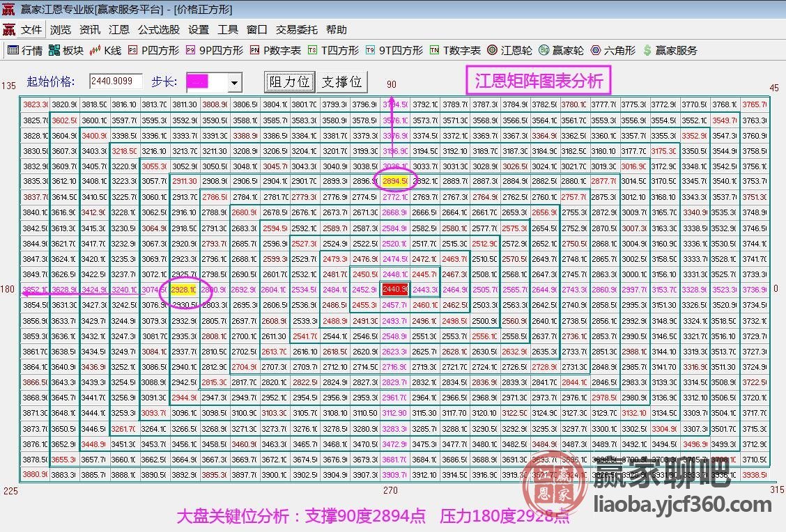Open the 江恩 menu

coord(118,29)
